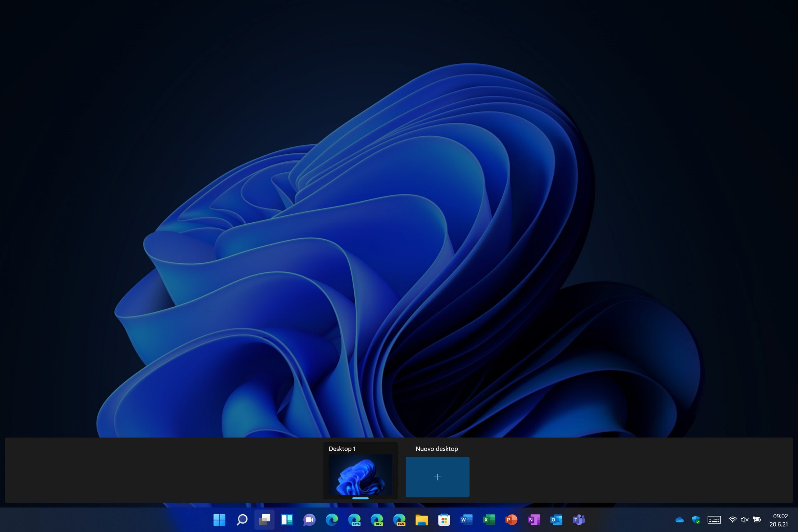The width and height of the screenshot is (798, 532).
Task: Open Microsoft Word
Action: coord(466,520)
